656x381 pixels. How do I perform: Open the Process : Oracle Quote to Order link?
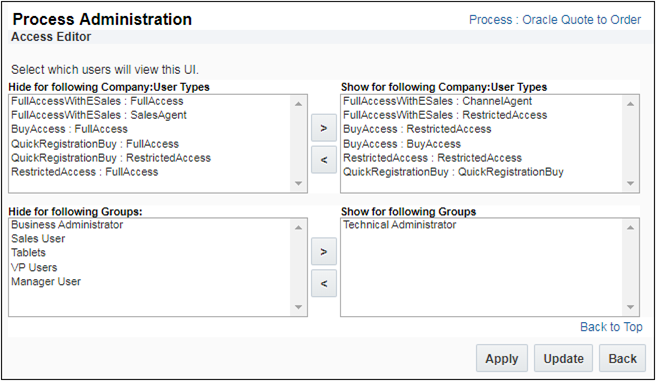click(x=555, y=20)
